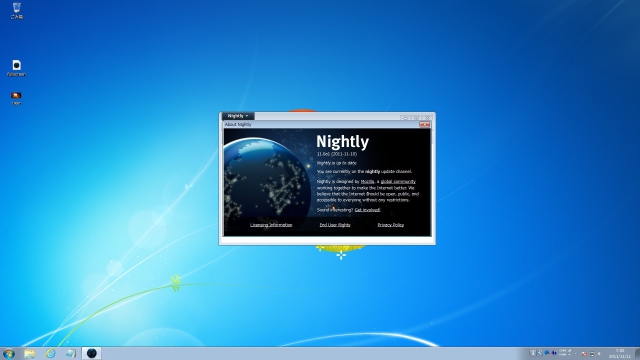Image resolution: width=640 pixels, height=360 pixels.
Task: Show hidden system tray icons
Action: pyautogui.click(x=576, y=354)
